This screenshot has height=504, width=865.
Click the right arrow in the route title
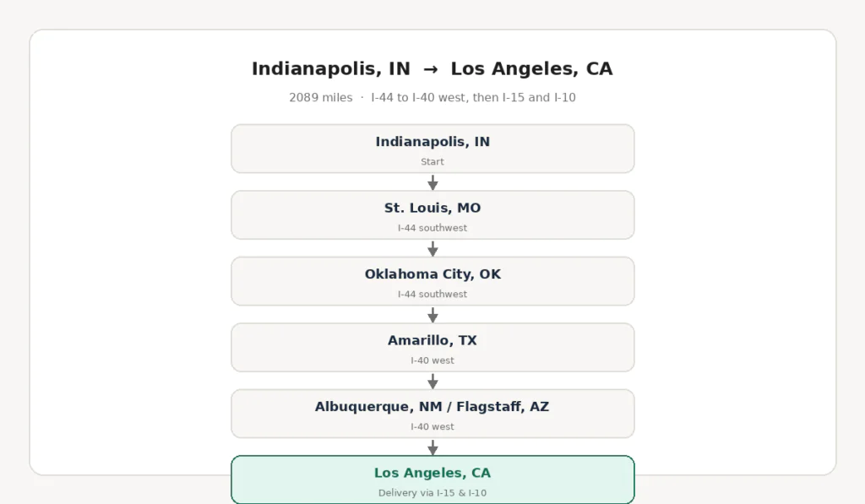click(430, 69)
